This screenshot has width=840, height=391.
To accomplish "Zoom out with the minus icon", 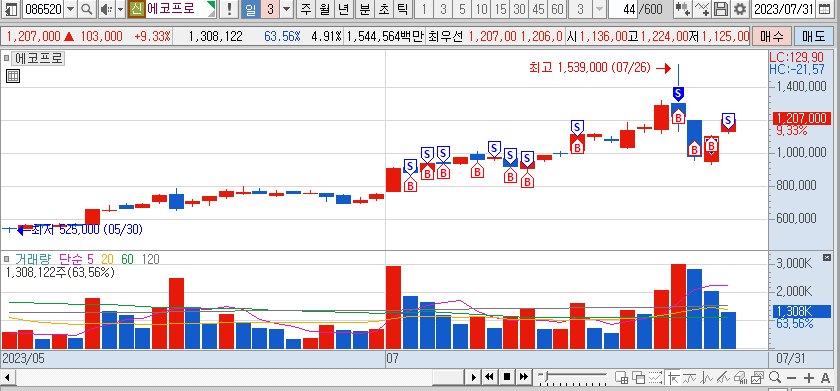I will tap(792, 377).
